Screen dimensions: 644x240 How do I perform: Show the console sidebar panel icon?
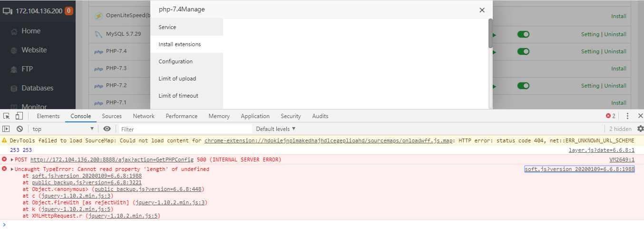pos(6,129)
